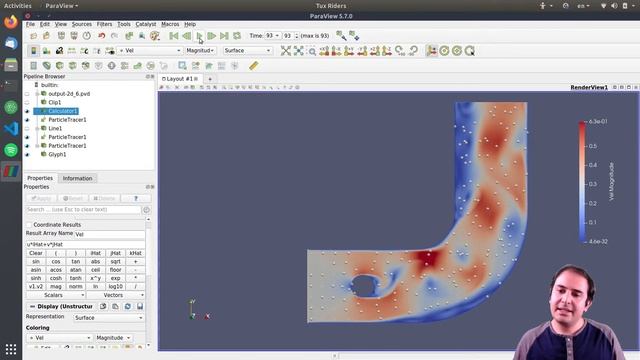Image resolution: width=640 pixels, height=360 pixels.
Task: Open the toolbar Vel coloring dropdown
Action: (x=150, y=51)
